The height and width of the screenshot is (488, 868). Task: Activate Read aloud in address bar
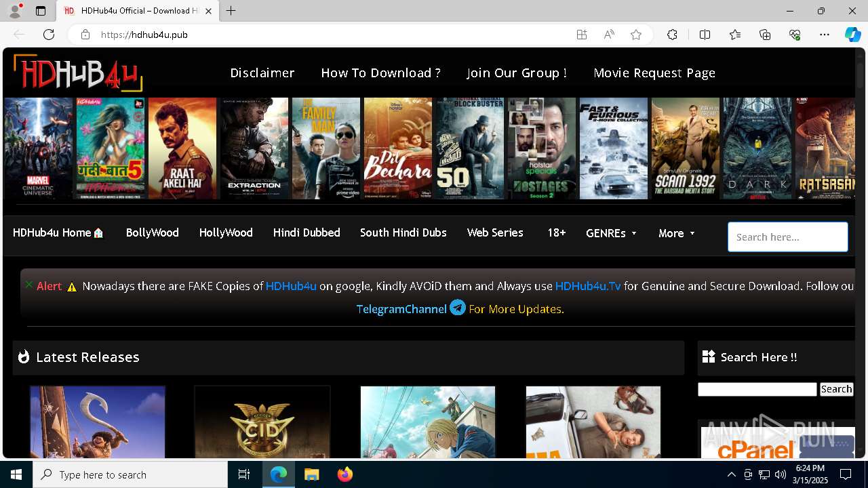[609, 35]
